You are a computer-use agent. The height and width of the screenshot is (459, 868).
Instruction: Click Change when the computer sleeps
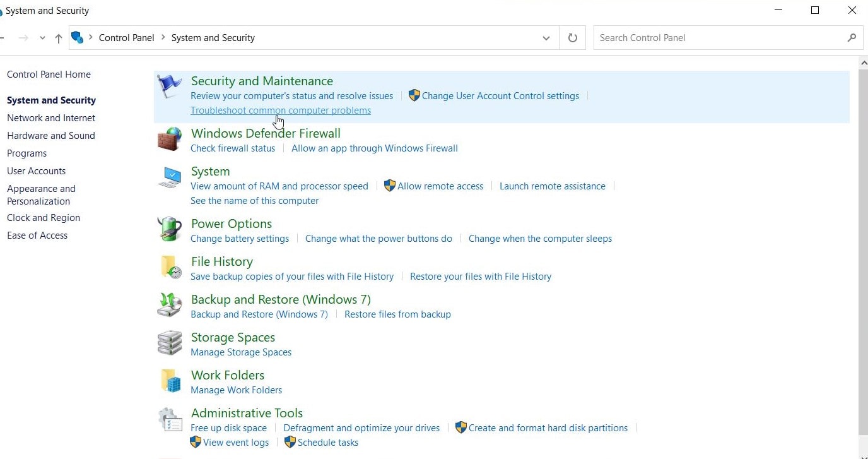540,239
